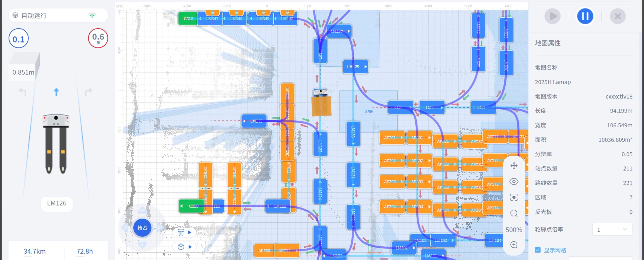Click the grey play button
644x260 pixels.
(552, 16)
